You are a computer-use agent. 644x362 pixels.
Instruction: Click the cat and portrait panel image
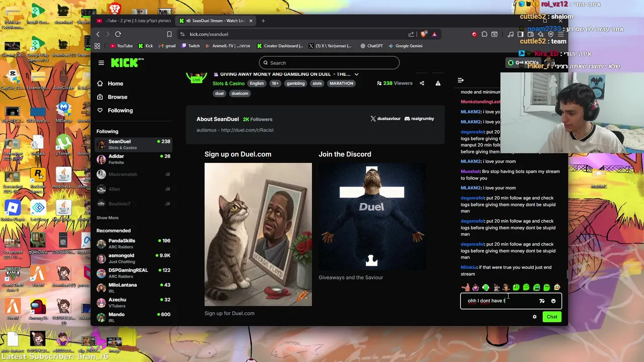(258, 234)
